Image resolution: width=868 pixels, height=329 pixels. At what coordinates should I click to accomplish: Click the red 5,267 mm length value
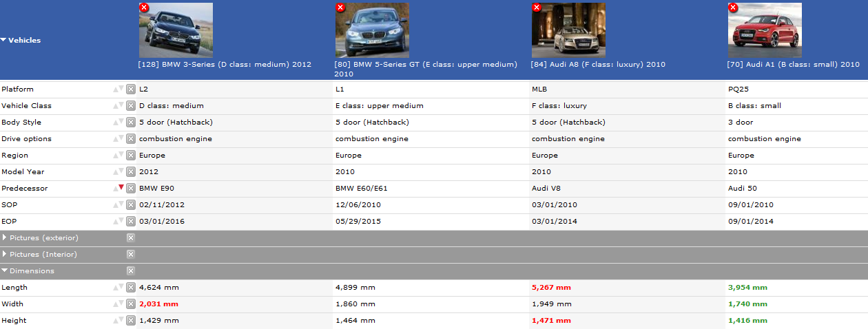[x=551, y=287]
